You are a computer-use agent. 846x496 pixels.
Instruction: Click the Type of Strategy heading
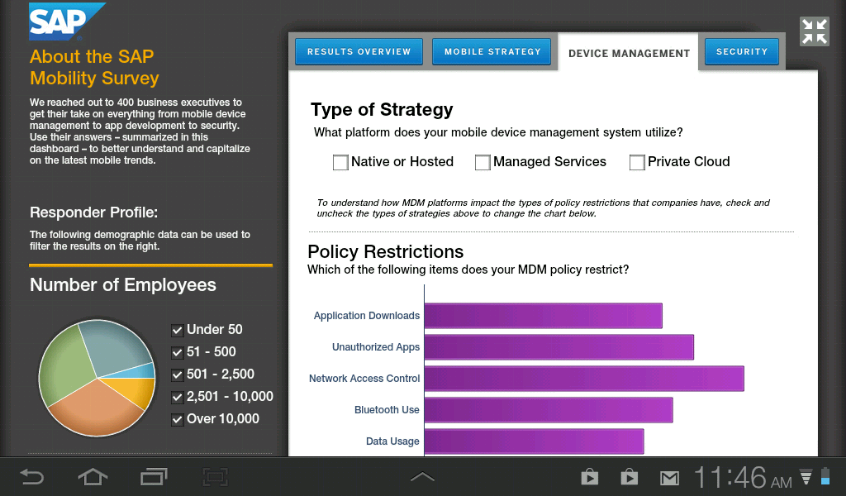click(381, 110)
